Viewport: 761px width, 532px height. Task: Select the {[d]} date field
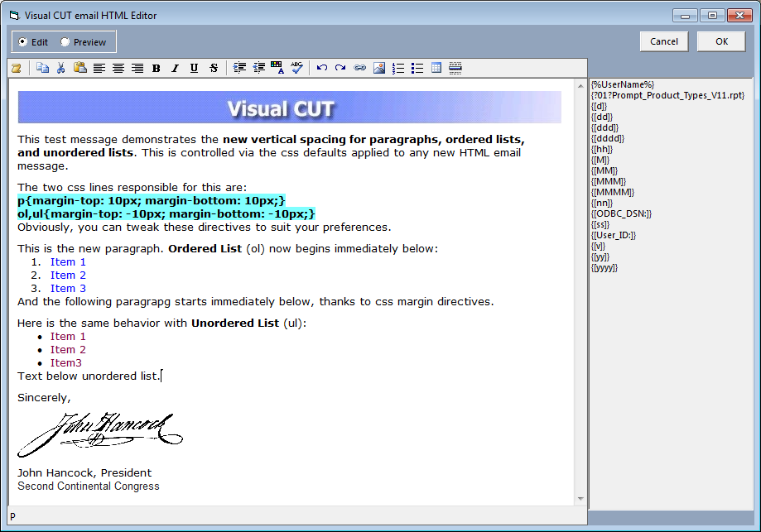tap(599, 106)
